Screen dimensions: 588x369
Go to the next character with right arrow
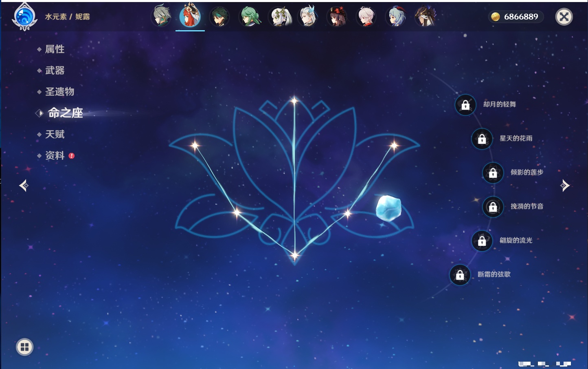pyautogui.click(x=565, y=186)
